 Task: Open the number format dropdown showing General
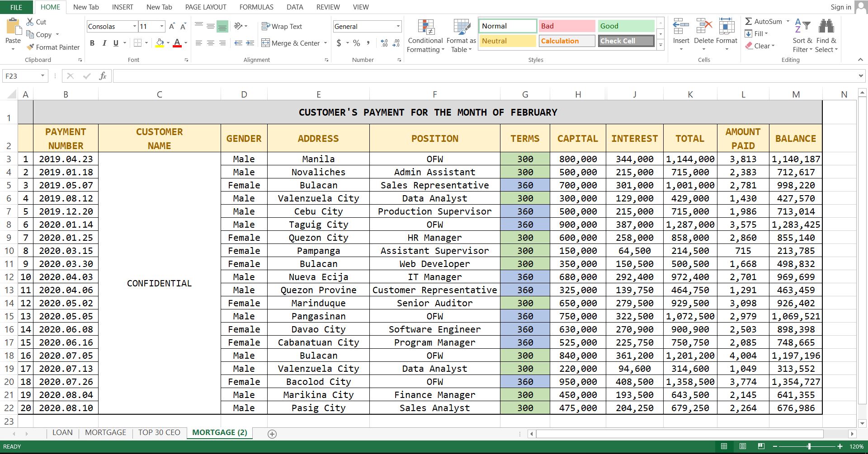tap(398, 26)
